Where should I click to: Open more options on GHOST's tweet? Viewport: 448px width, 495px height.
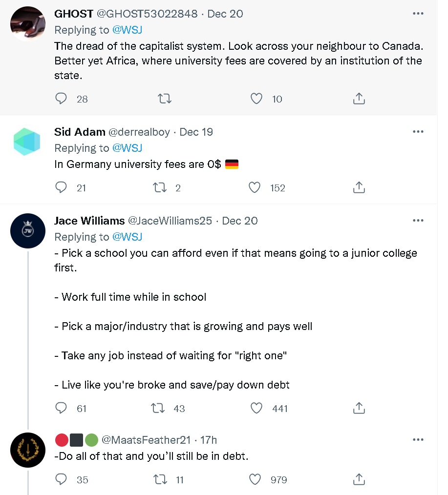pos(418,14)
